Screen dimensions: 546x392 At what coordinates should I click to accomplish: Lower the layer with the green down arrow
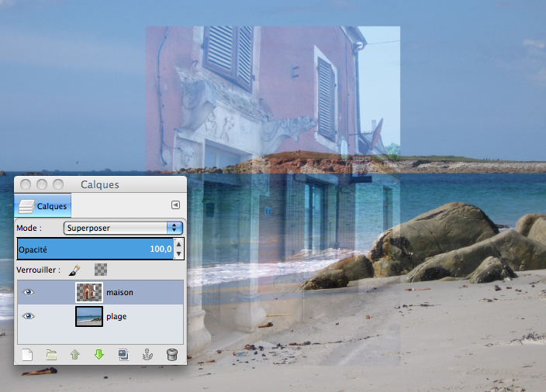pos(99,355)
